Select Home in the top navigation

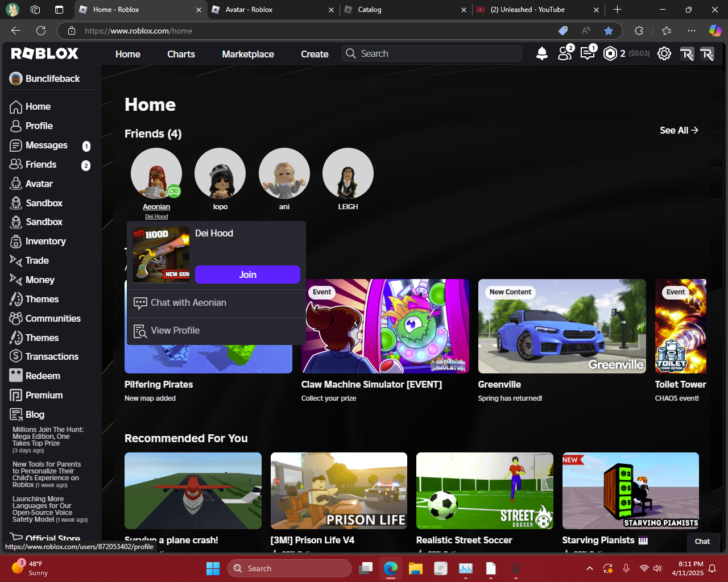point(128,54)
